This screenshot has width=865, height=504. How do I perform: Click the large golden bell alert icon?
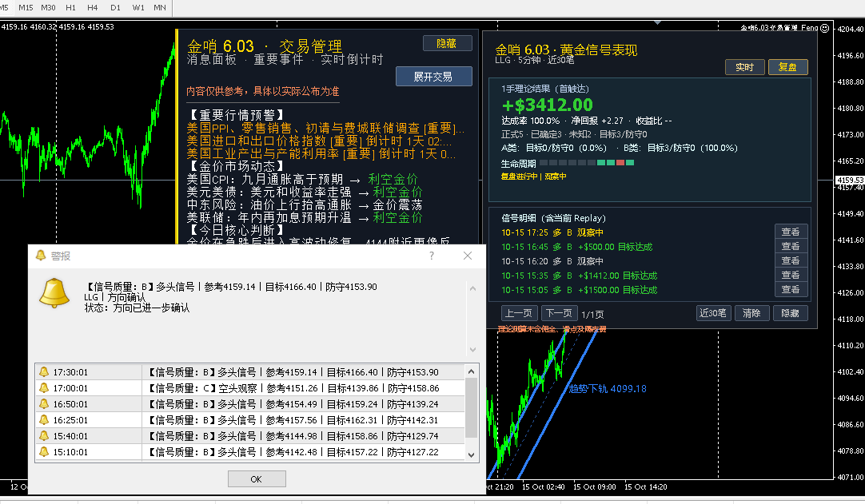54,293
